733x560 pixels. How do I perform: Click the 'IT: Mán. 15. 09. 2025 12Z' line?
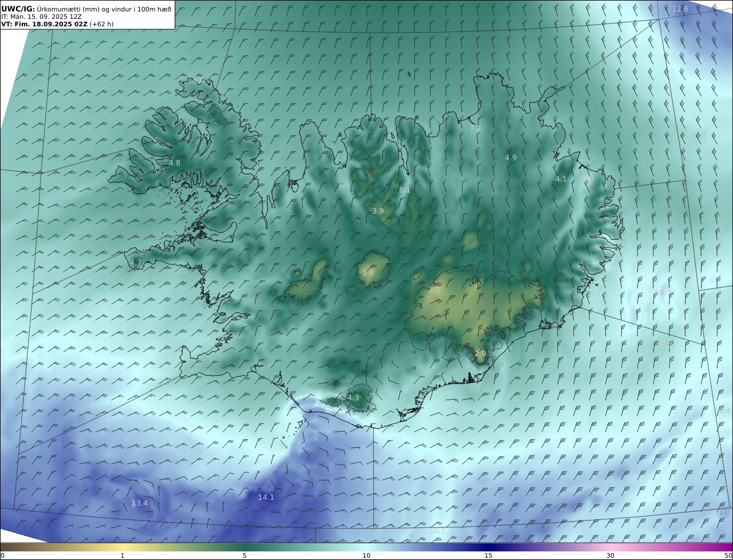tap(41, 17)
